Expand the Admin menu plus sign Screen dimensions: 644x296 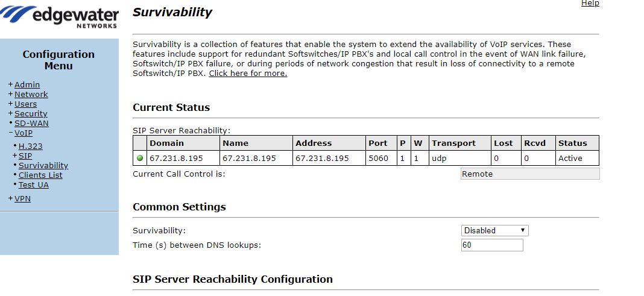(10, 85)
